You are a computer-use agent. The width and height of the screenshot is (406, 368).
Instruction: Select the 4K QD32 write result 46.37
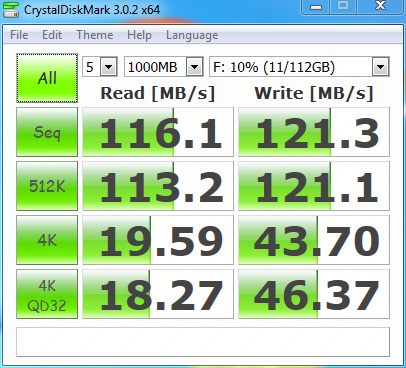pos(314,294)
